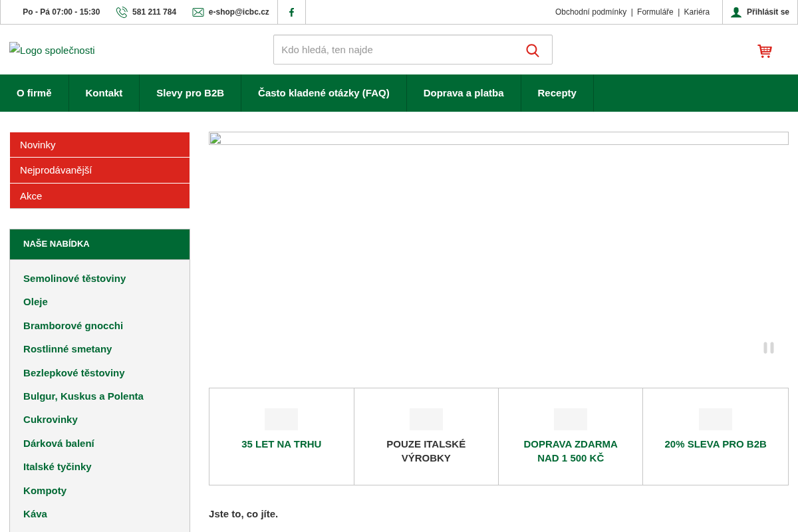Click the Akce red button

pyautogui.click(x=100, y=196)
